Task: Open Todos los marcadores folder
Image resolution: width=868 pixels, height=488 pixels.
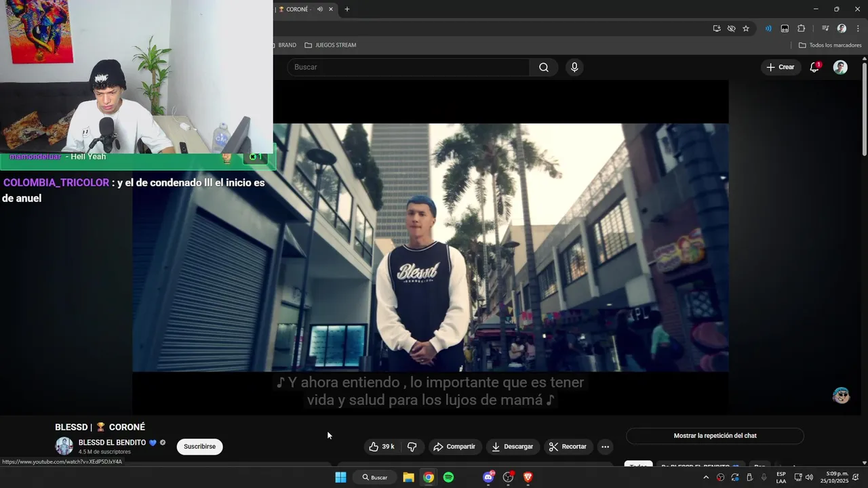Action: [x=830, y=45]
